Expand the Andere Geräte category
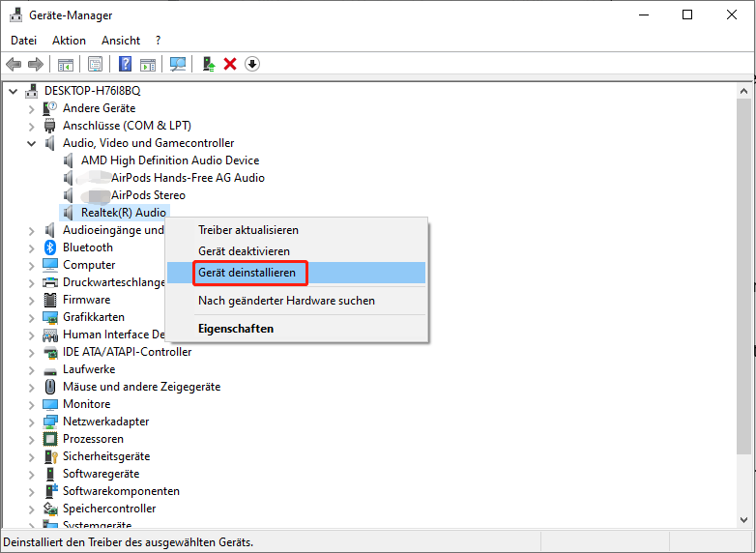 tap(31, 109)
